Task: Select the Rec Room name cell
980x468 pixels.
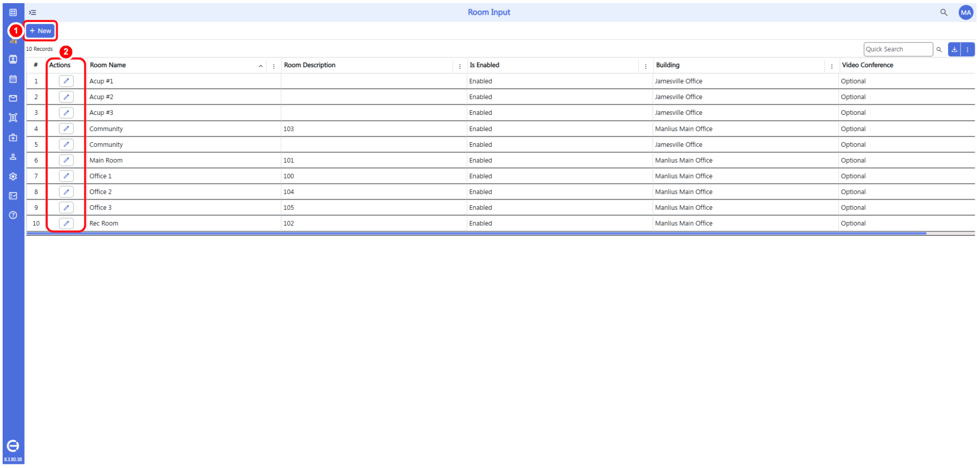Action: [x=184, y=223]
